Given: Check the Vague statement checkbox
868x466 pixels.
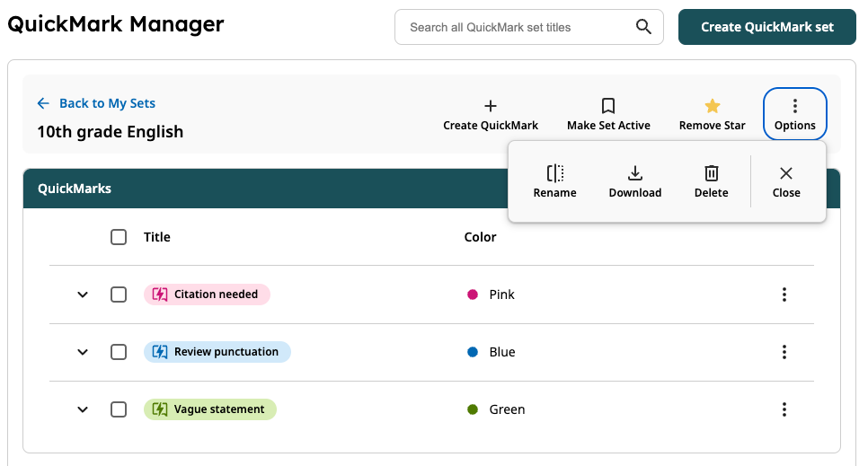Looking at the screenshot, I should (119, 409).
